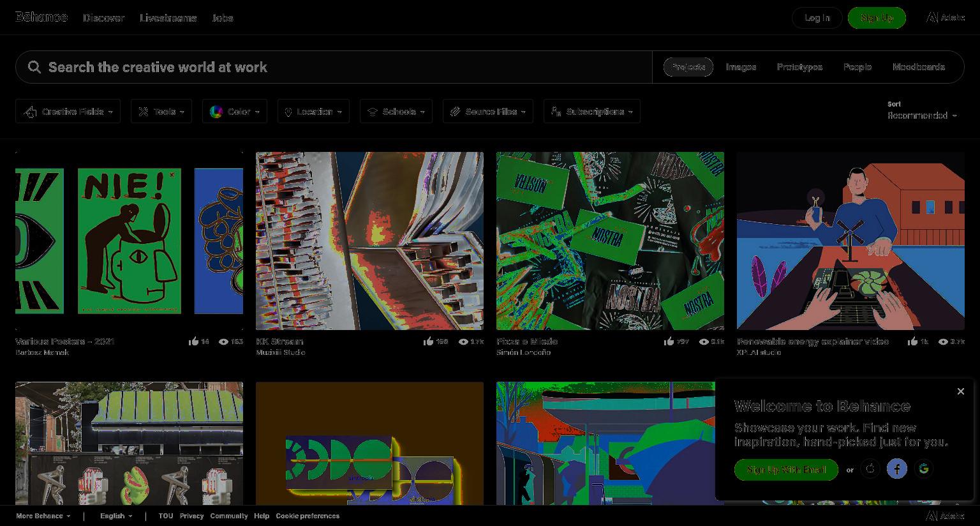Click the Behance logo
980x526 pixels.
(x=41, y=17)
